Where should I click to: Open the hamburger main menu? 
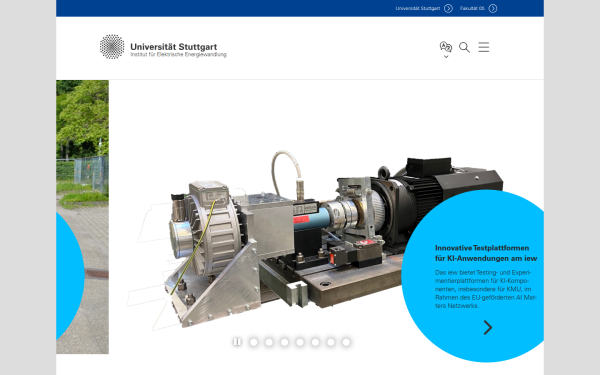click(484, 47)
